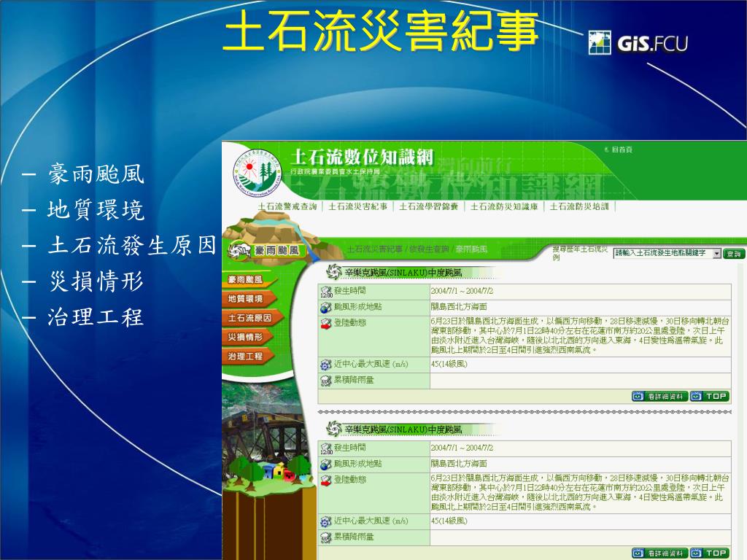This screenshot has width=747, height=560.
Task: Click the bullet text 豪雨颱風 on the slide
Action: 96,174
